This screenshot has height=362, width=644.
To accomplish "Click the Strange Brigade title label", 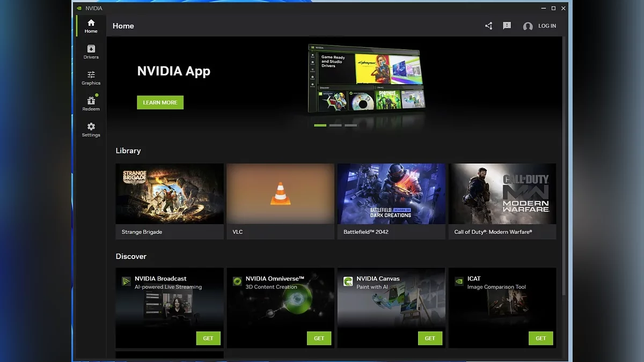I will tap(142, 232).
